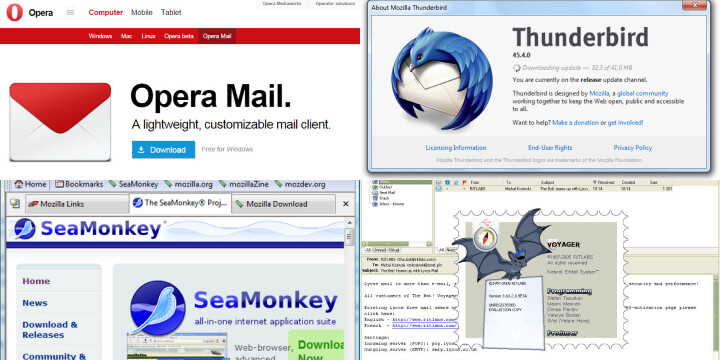Open the Licensing Information link
Image resolution: width=720 pixels, height=360 pixels.
[456, 147]
